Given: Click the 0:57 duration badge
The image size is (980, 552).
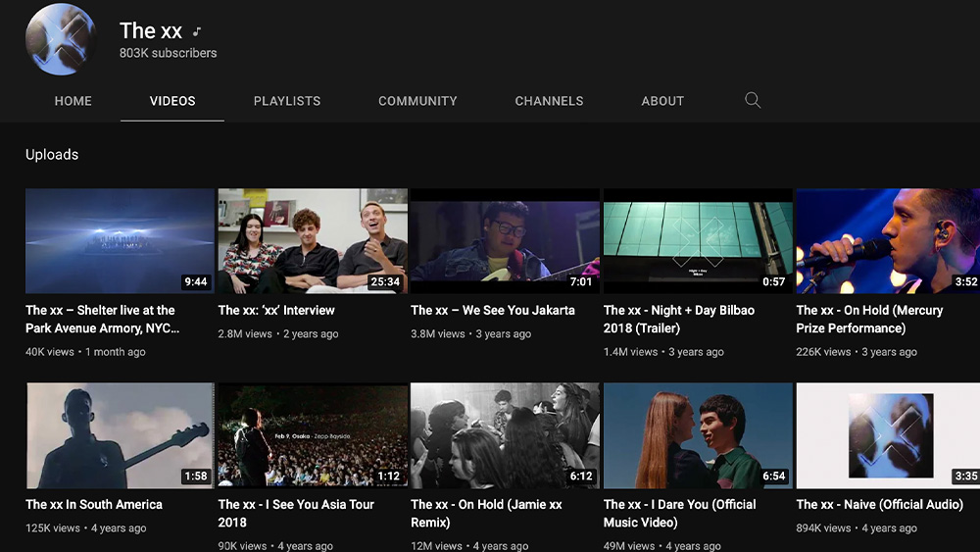Looking at the screenshot, I should tap(774, 282).
